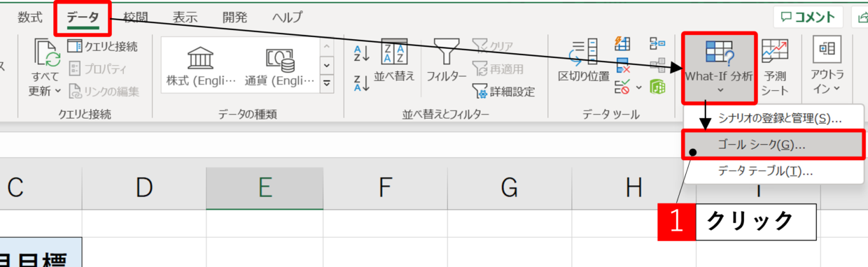
Task: Open the Data Model manage icon
Action: pyautogui.click(x=657, y=87)
